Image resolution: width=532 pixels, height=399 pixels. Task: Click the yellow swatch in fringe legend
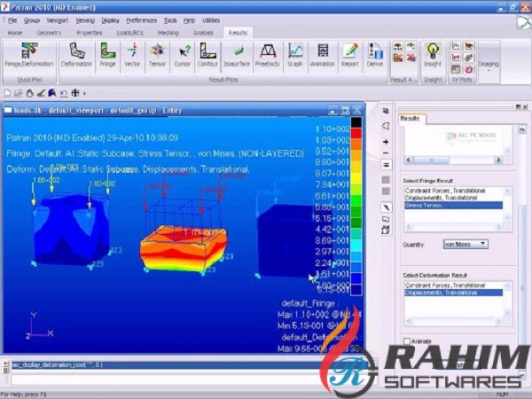click(x=356, y=178)
